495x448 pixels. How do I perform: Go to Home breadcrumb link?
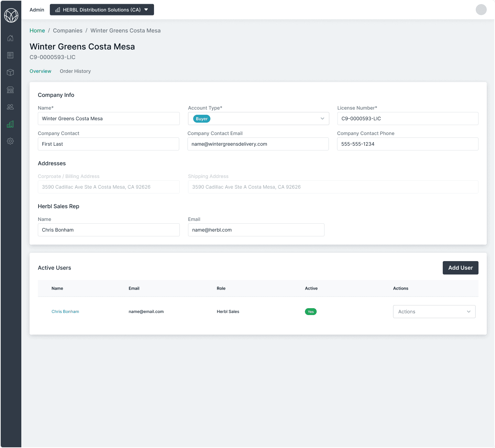click(37, 31)
